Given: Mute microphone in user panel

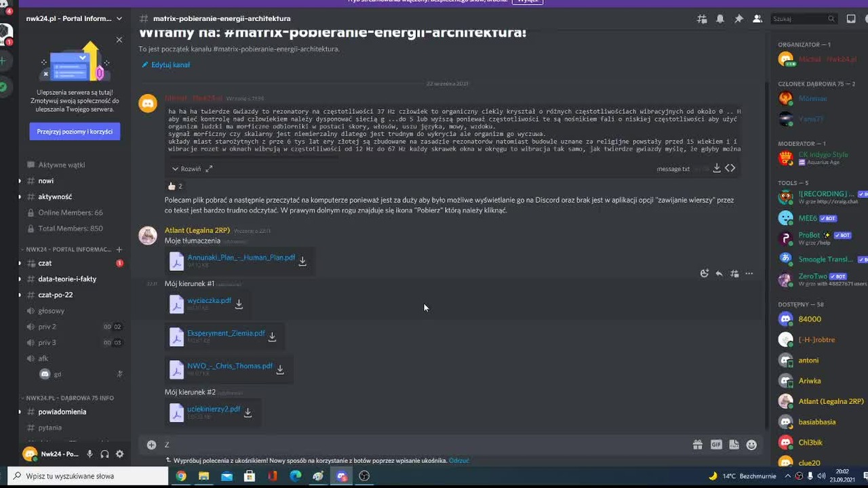Looking at the screenshot, I should 90,454.
